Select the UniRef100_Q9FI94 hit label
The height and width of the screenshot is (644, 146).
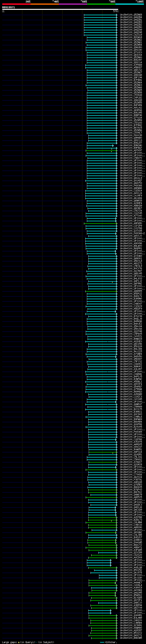131,78
